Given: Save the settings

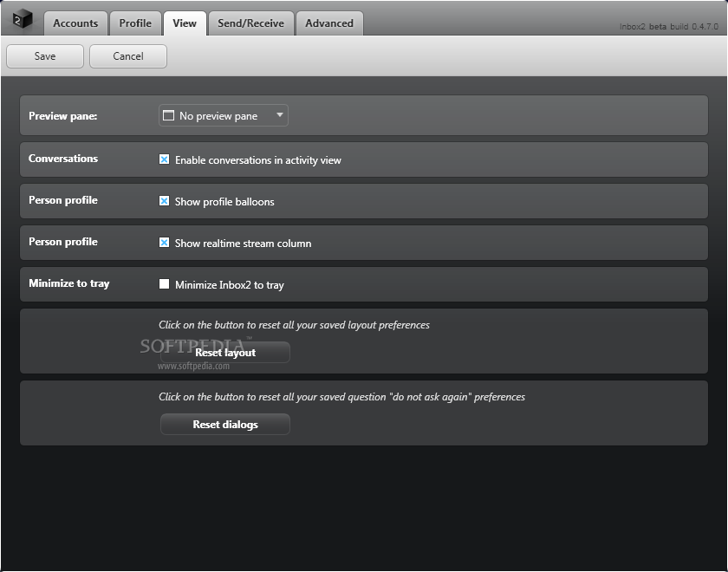Looking at the screenshot, I should [x=45, y=56].
